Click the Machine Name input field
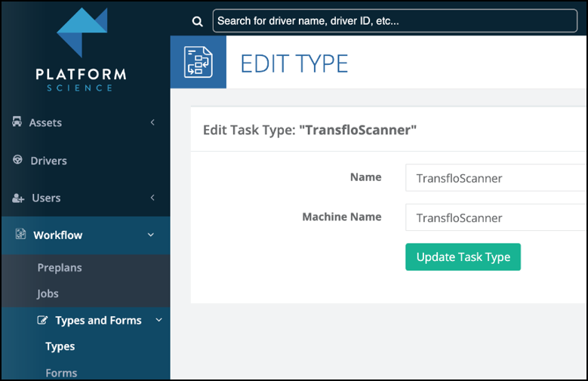588x381 pixels. (495, 217)
